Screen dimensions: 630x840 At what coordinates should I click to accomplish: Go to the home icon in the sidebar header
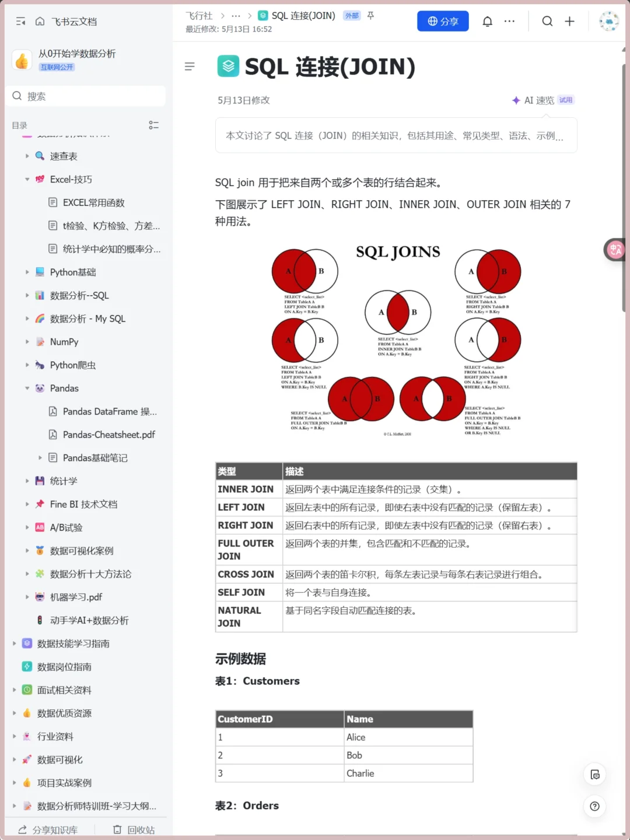[39, 21]
